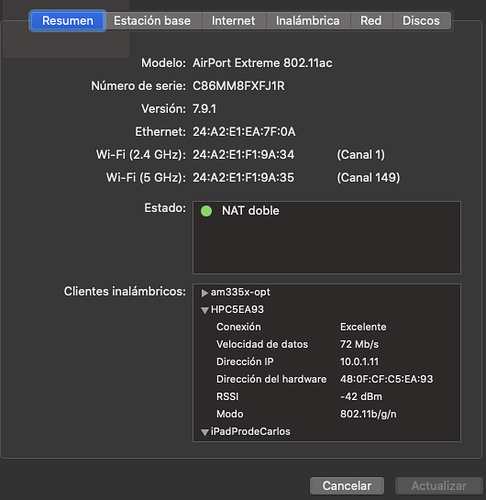This screenshot has height=500, width=486.
Task: Open the Red tab
Action: pos(371,21)
